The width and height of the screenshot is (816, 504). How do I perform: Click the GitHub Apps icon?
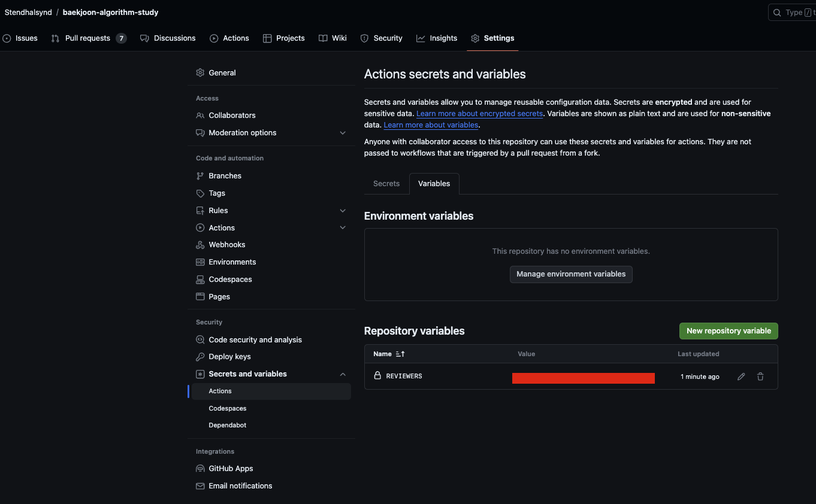pos(200,468)
